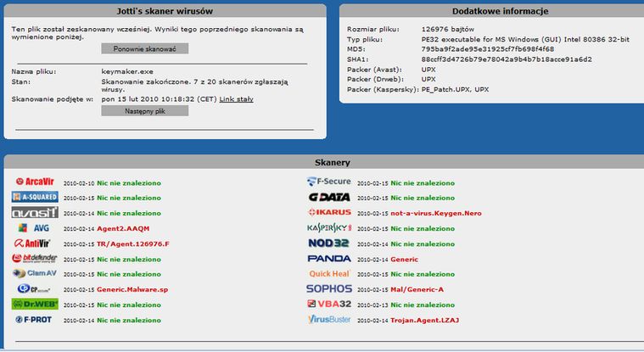The image size is (644, 352).
Task: Click the ArcaVir scanner logo
Action: click(35, 182)
